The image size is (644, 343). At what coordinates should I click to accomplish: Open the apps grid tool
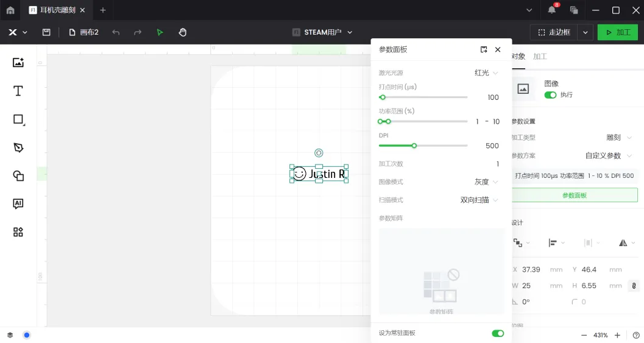tap(18, 232)
